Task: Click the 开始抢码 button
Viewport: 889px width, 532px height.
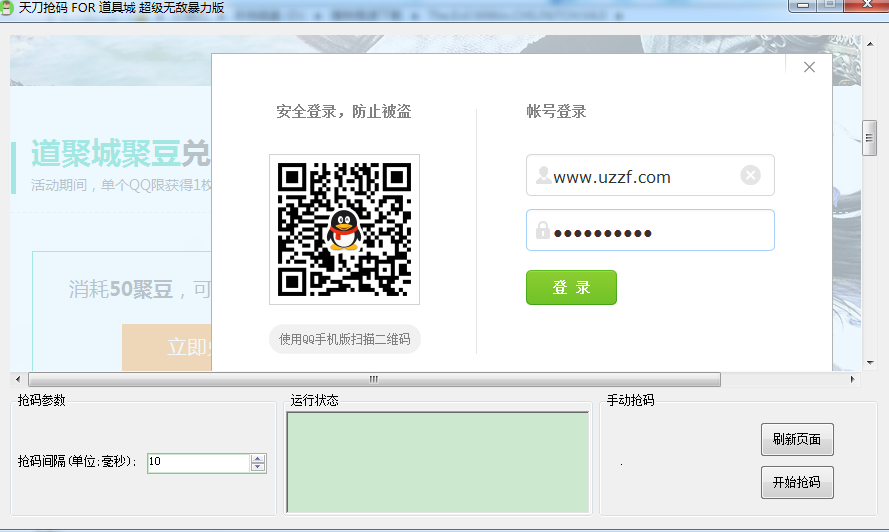Action: point(797,482)
